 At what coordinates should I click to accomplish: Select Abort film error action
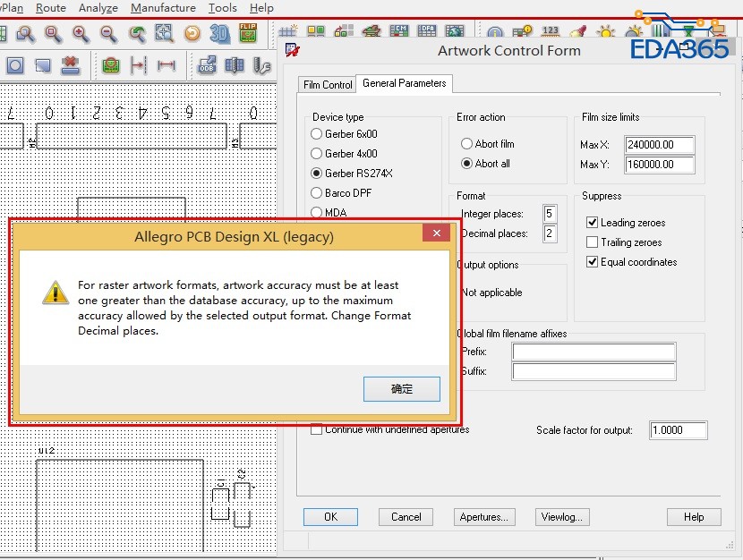[488, 143]
